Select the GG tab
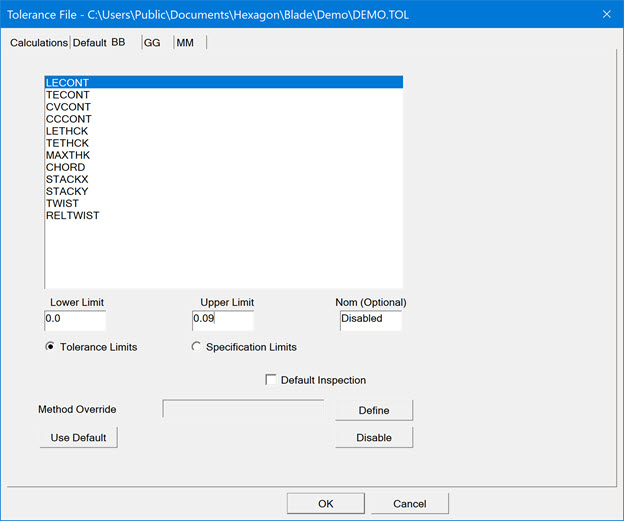 click(152, 43)
